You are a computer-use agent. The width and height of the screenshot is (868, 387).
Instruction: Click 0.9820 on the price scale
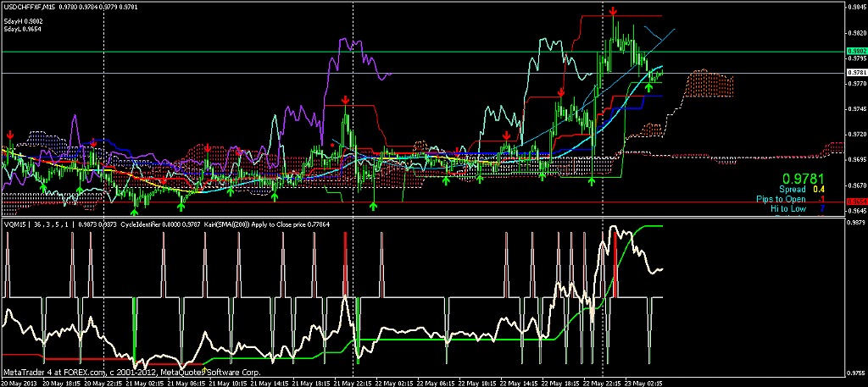click(856, 33)
